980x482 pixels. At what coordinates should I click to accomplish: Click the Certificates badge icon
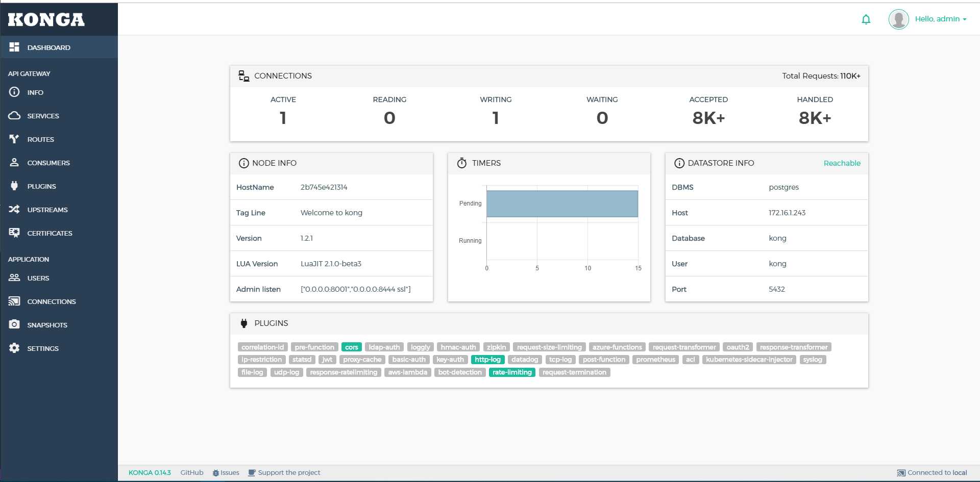click(x=14, y=233)
